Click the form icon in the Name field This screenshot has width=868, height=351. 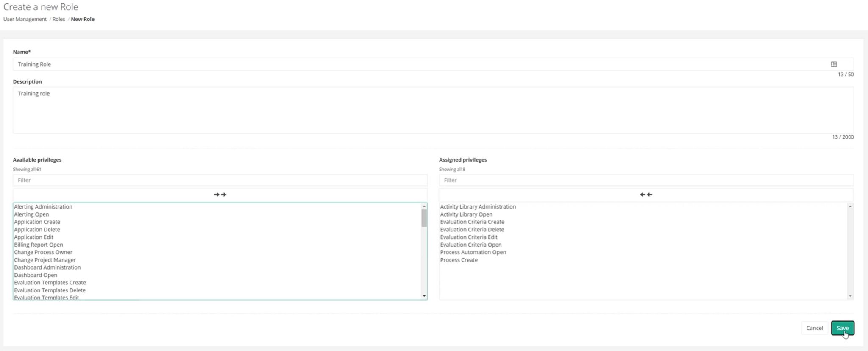[834, 64]
